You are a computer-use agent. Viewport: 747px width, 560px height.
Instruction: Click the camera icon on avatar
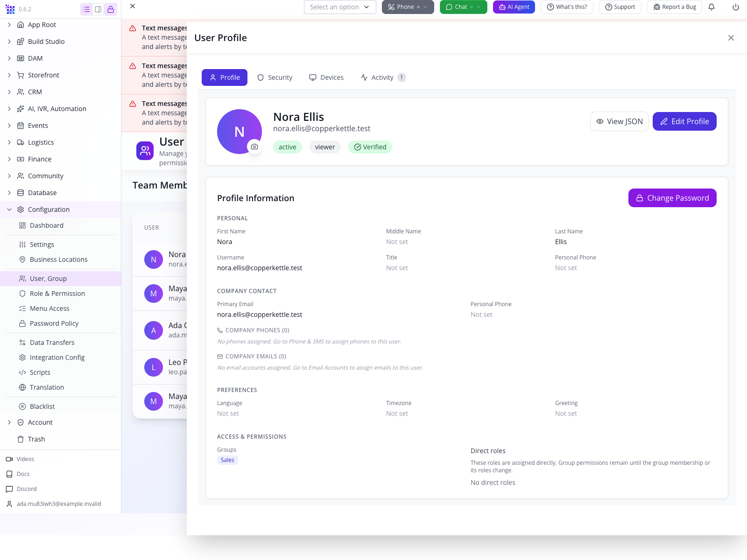pyautogui.click(x=254, y=147)
